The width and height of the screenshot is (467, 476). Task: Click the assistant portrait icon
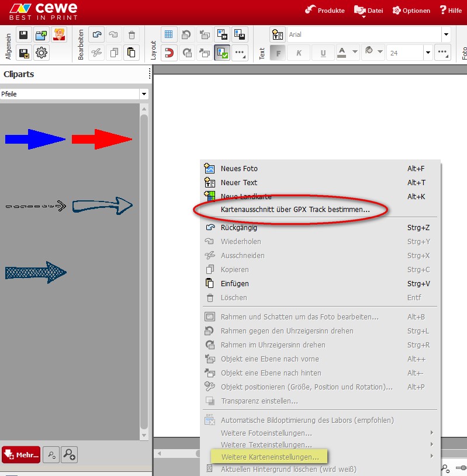pos(58,35)
